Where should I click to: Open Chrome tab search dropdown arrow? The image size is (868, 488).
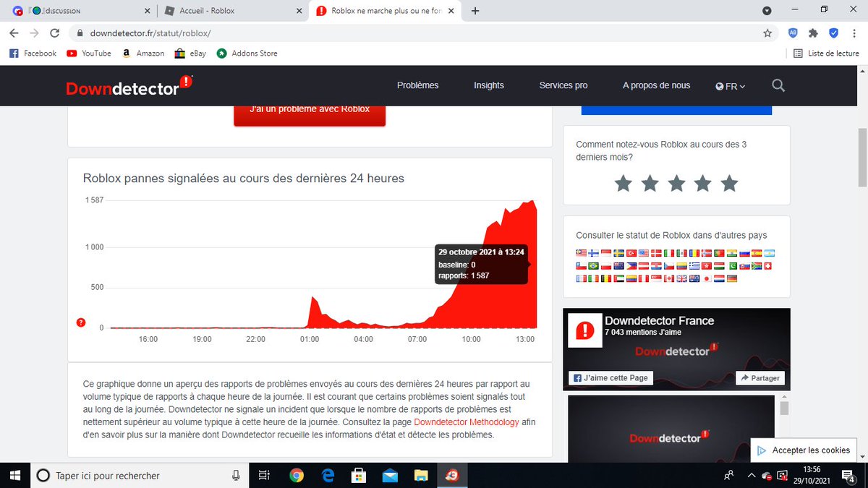tap(767, 11)
